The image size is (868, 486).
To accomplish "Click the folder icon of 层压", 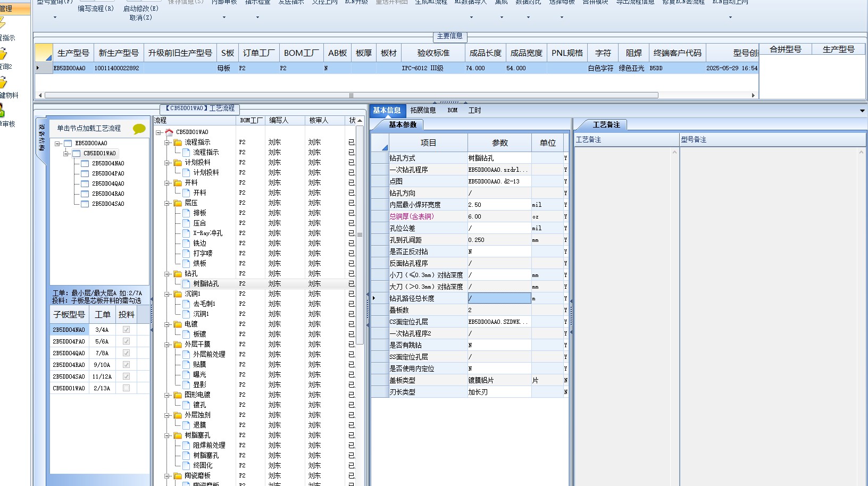I will pyautogui.click(x=178, y=203).
